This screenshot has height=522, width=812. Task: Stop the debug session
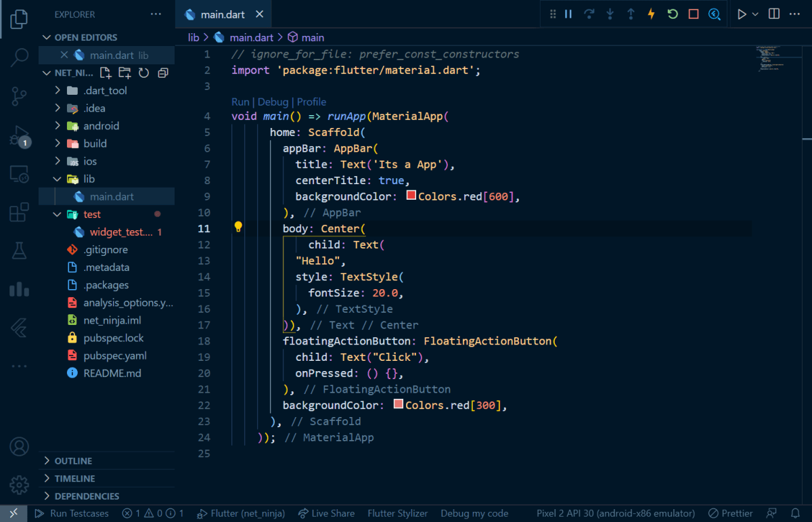point(694,14)
